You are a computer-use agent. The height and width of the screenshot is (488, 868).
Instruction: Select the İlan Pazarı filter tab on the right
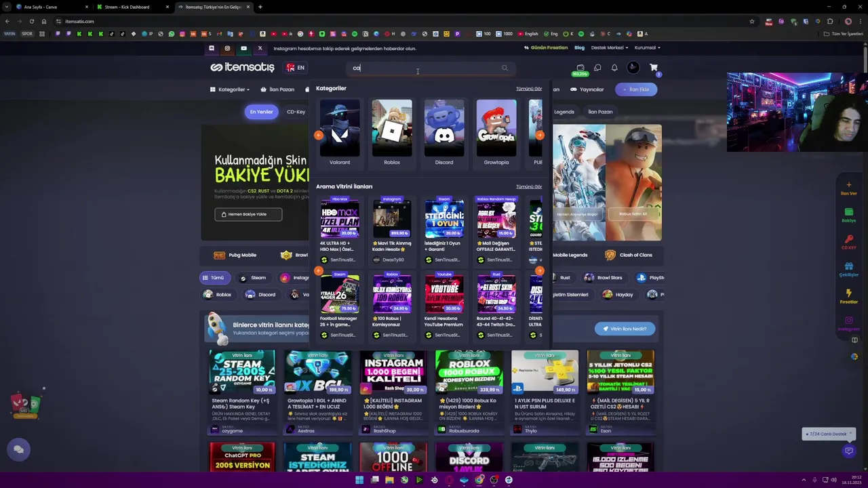(x=600, y=112)
